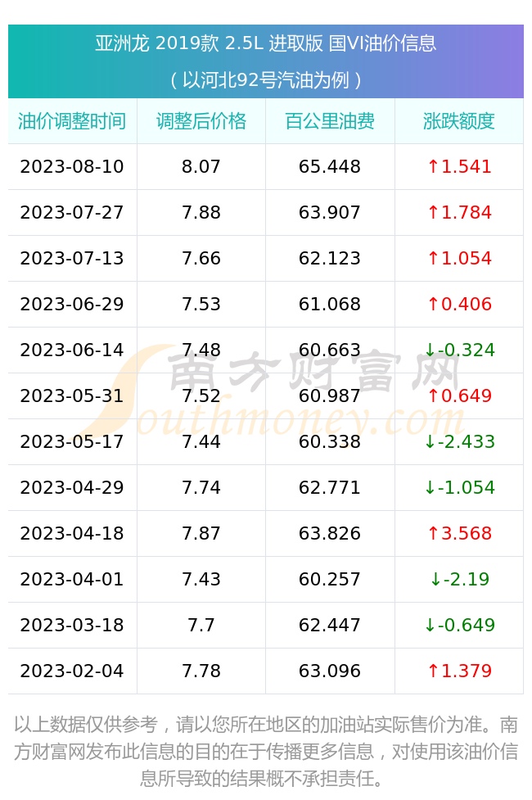Click the green down arrow -2.433 value

[459, 442]
